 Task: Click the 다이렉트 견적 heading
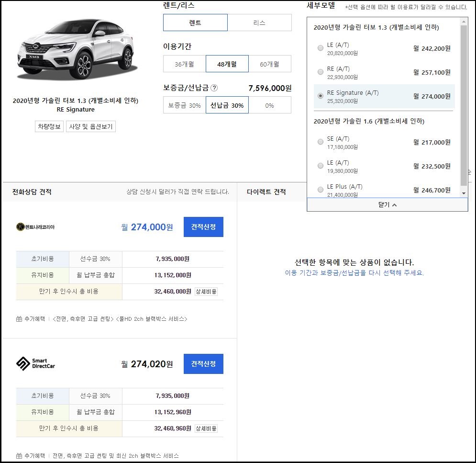[266, 192]
